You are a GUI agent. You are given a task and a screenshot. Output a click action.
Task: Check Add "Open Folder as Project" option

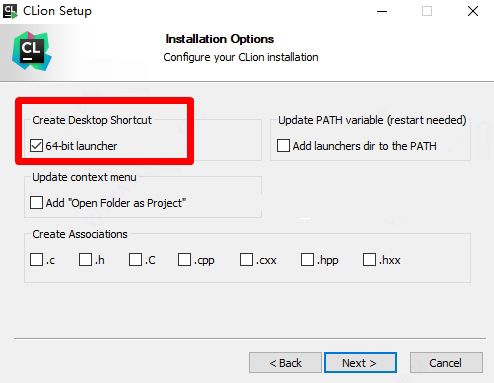[36, 203]
